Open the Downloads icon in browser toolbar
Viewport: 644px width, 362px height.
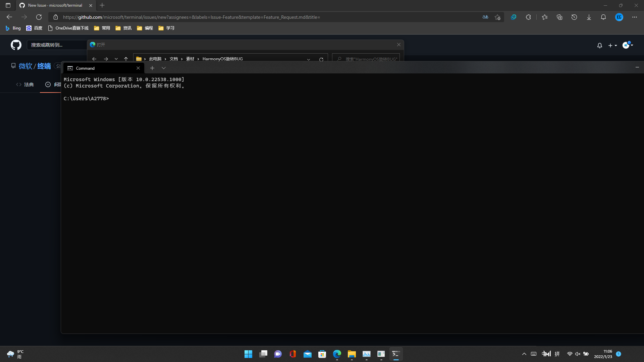(589, 17)
